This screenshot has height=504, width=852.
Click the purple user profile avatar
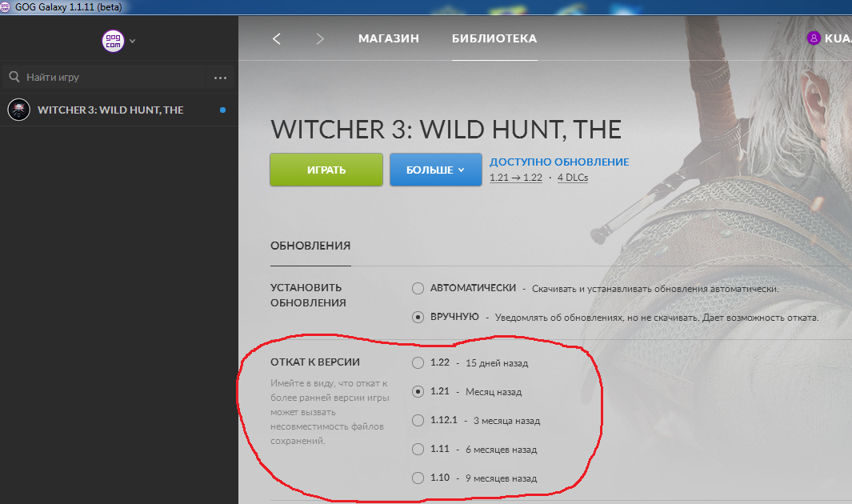(x=814, y=38)
